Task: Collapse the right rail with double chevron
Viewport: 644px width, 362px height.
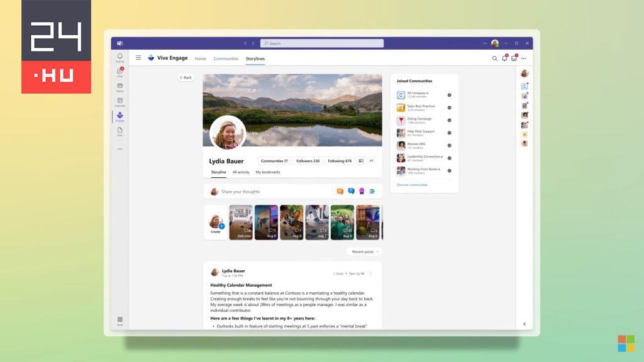Action: [525, 324]
